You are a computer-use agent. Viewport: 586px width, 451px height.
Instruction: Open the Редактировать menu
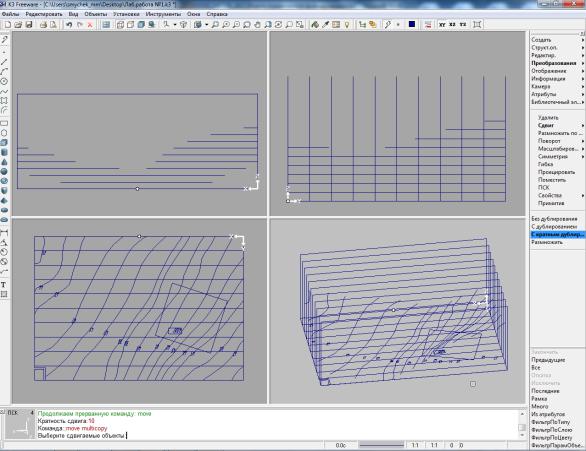click(44, 14)
